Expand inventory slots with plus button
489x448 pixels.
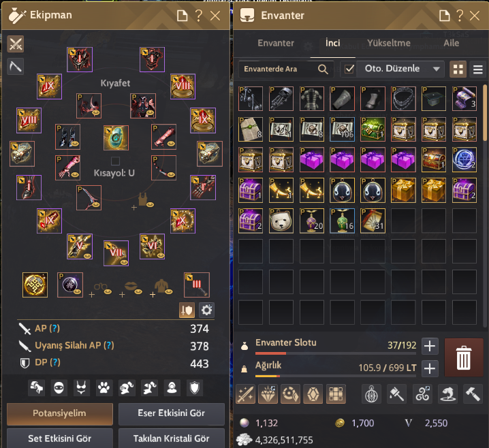[x=430, y=346]
